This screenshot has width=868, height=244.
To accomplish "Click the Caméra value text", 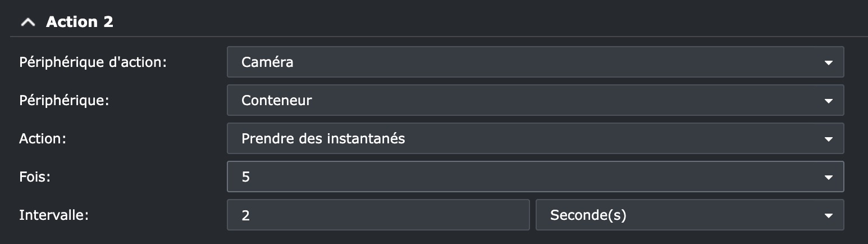I will coord(267,62).
